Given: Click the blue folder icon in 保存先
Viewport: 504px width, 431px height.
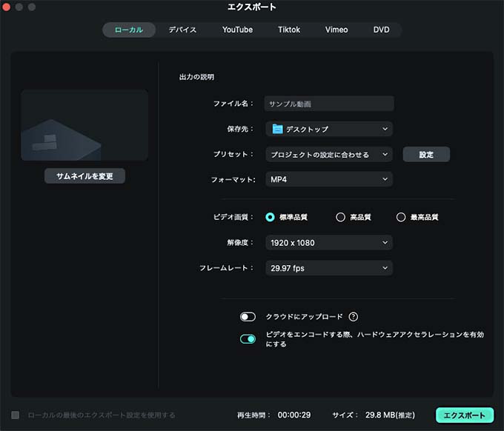Looking at the screenshot, I should pyautogui.click(x=277, y=129).
